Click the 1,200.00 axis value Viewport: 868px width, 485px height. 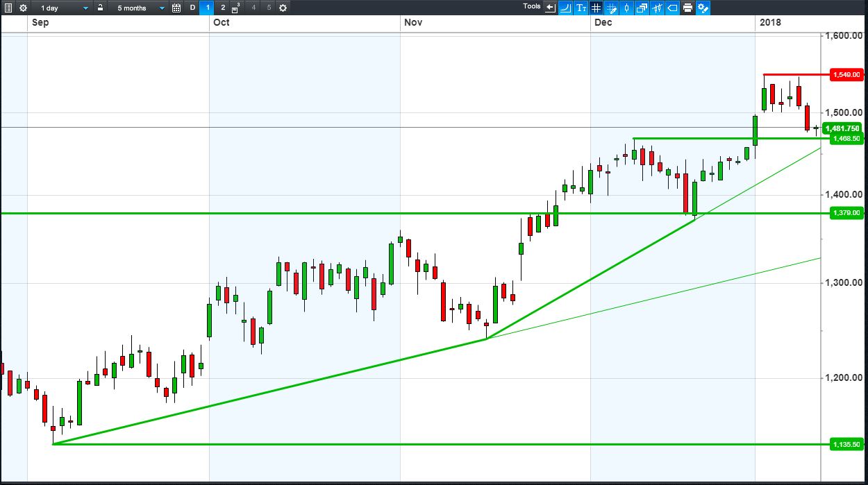pos(844,378)
